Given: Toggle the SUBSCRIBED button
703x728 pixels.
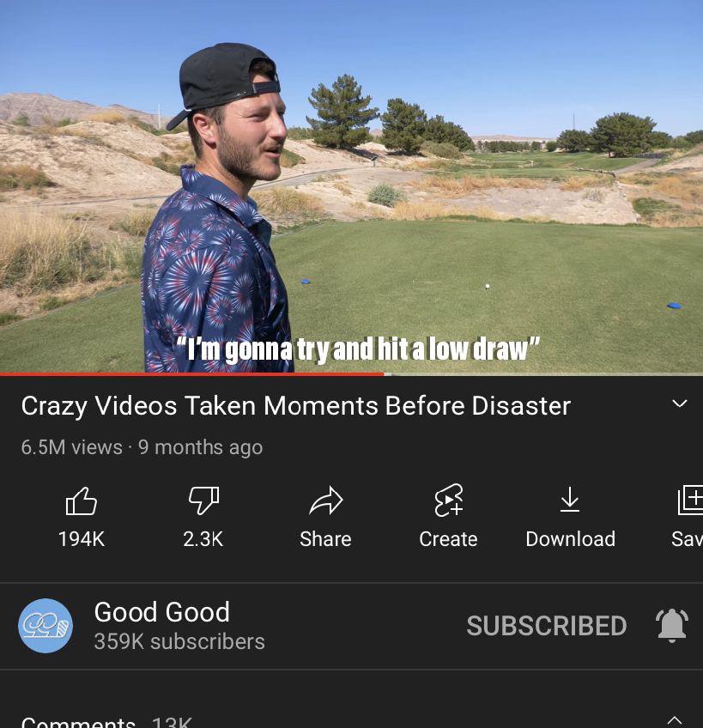Looking at the screenshot, I should tap(547, 626).
